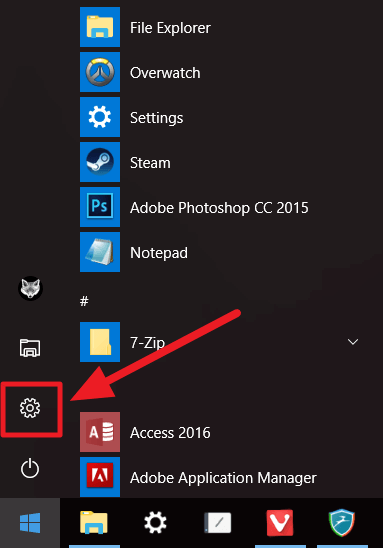Open File Explorer from the taskbar
The width and height of the screenshot is (383, 548).
94,523
